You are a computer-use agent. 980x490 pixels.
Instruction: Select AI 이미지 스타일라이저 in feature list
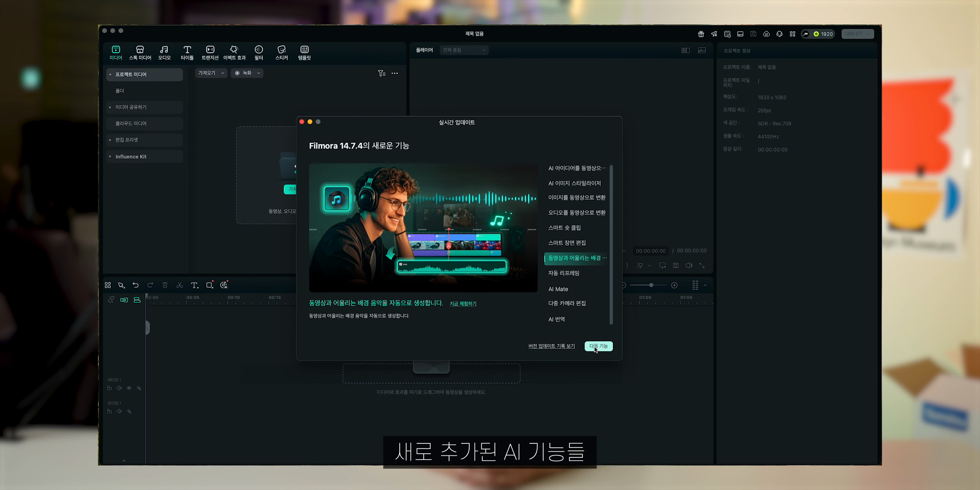574,183
